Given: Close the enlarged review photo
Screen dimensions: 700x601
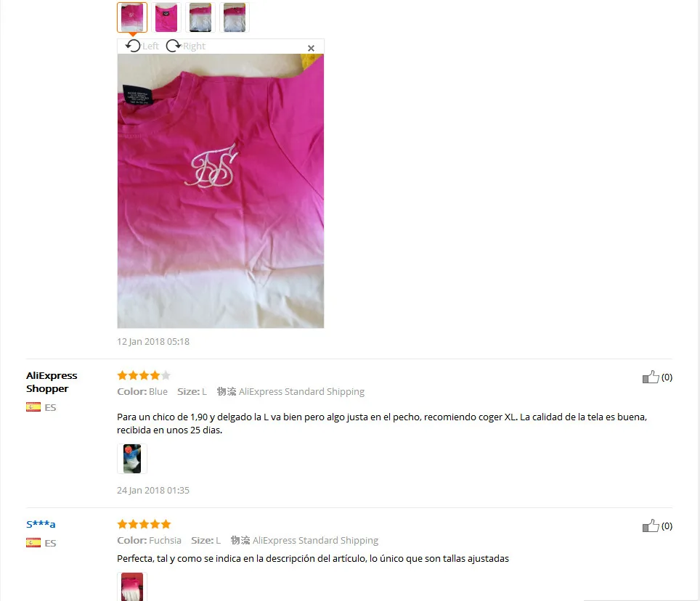Looking at the screenshot, I should coord(312,48).
